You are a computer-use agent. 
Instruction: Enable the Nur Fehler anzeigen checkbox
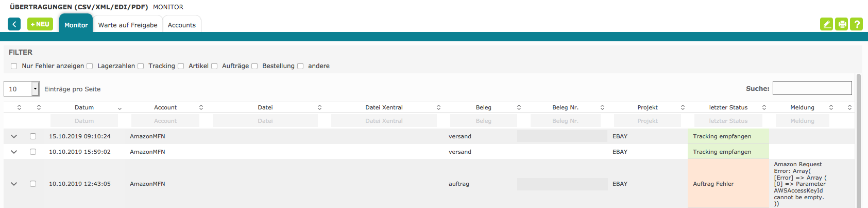(14, 66)
